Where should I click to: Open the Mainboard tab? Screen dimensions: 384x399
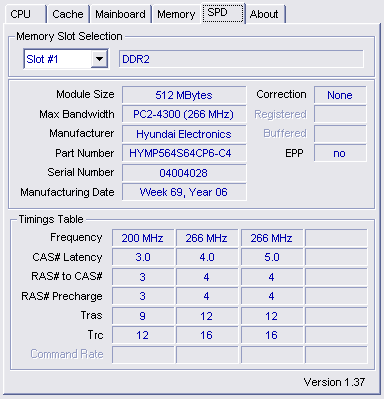click(120, 14)
